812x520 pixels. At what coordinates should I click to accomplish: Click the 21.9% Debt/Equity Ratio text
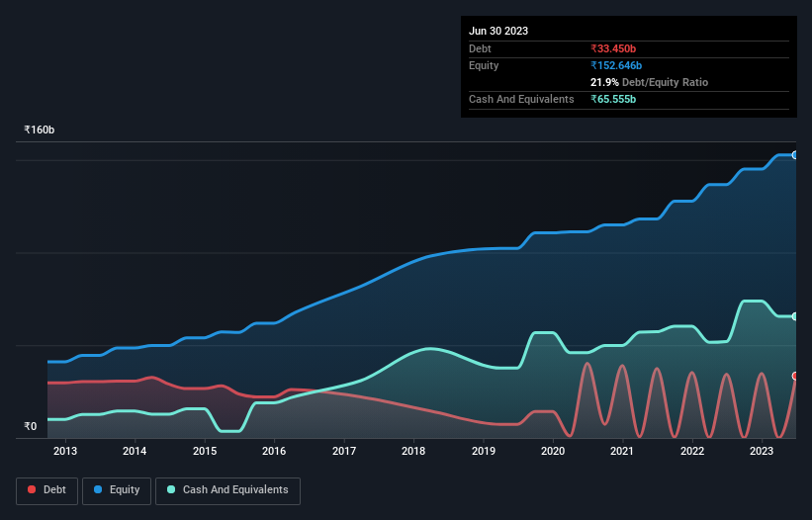click(649, 82)
